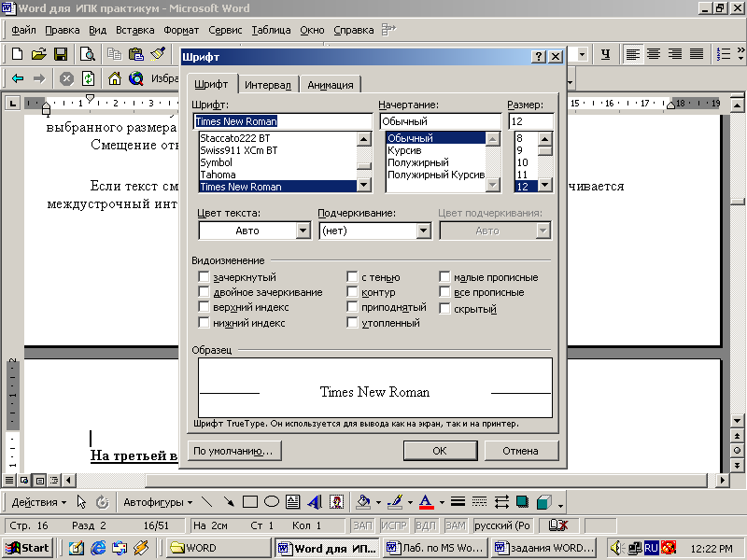Open file via folder icon in toolbar
Image resolution: width=747 pixels, height=560 pixels.
(x=38, y=54)
